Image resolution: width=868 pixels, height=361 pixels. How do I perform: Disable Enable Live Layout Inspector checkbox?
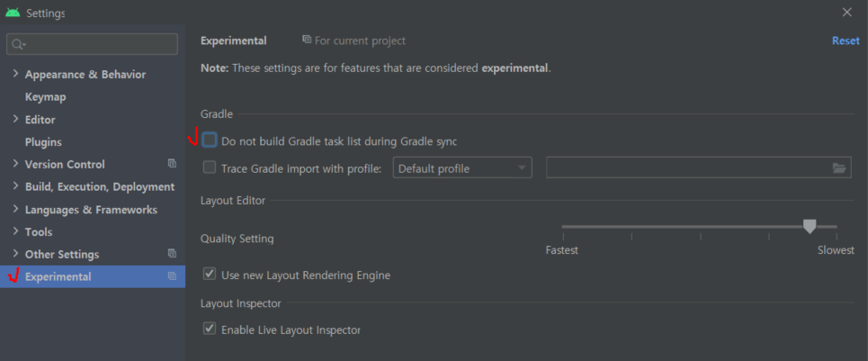[x=210, y=329]
